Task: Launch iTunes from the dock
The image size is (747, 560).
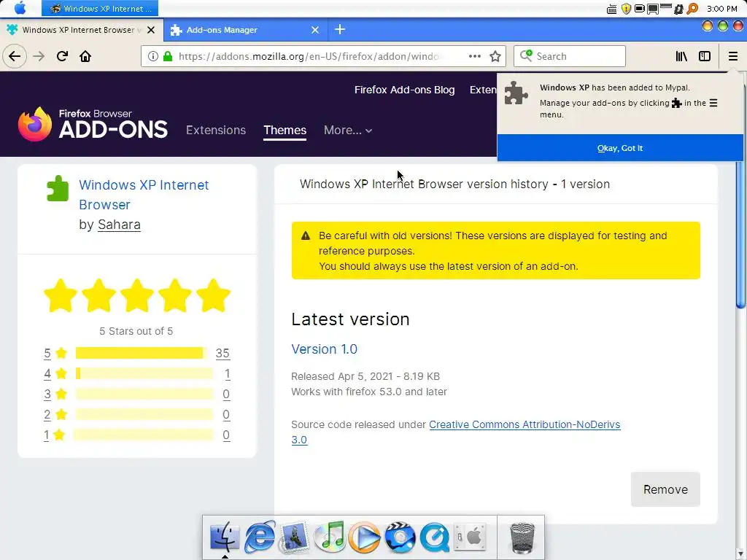Action: pos(330,537)
